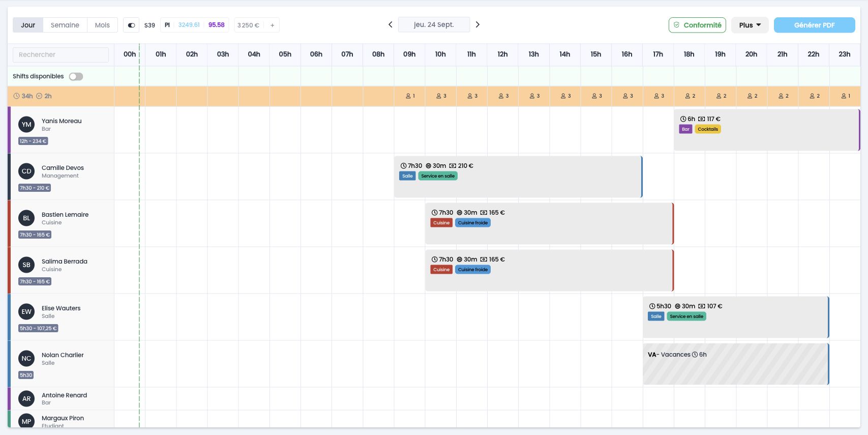Switch to Semaine view tab
Image resolution: width=868 pixels, height=435 pixels.
(x=65, y=25)
